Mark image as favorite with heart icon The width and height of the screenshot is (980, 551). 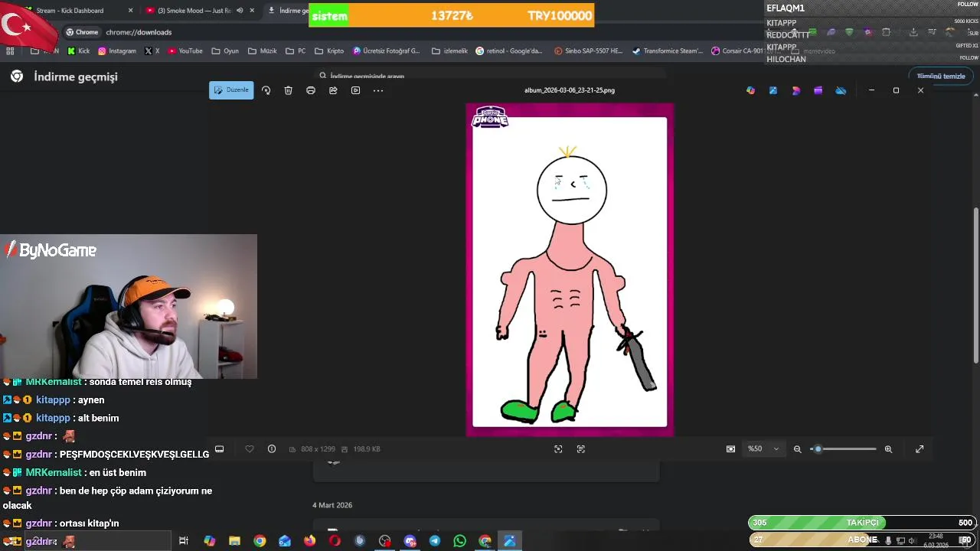(250, 449)
